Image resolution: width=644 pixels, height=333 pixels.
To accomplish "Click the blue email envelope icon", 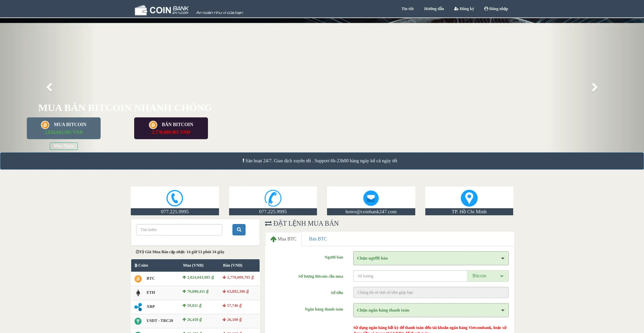I will 371,198.
